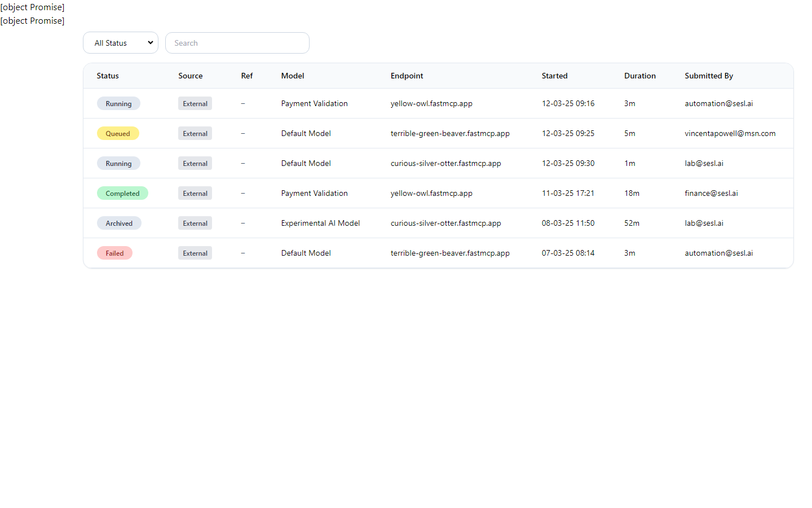Click Running badge for lab@sesl.ai row
Image resolution: width=812 pixels, height=508 pixels.
tap(118, 164)
